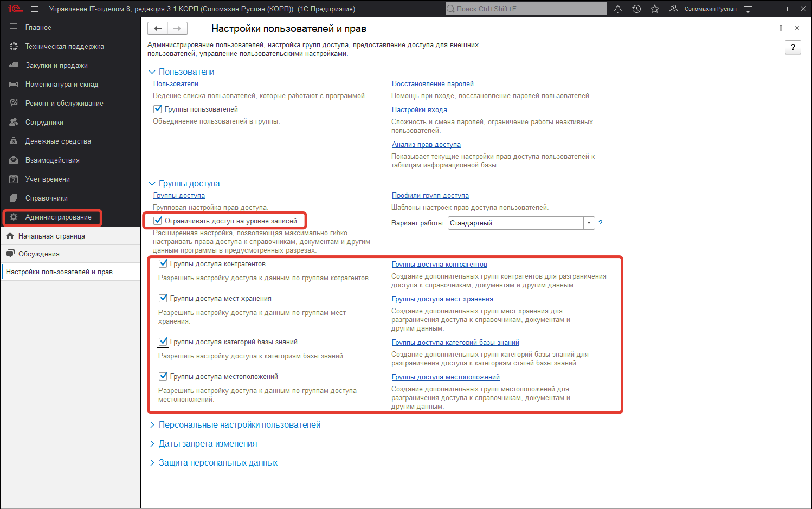Open the three-dot more options menu
The width and height of the screenshot is (812, 509).
click(x=781, y=28)
